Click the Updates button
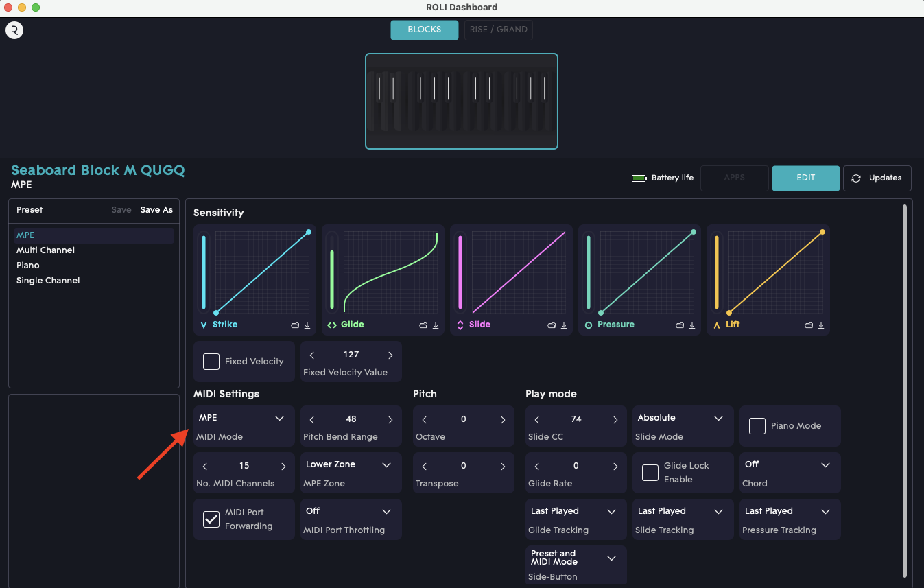This screenshot has width=924, height=588. 877,178
